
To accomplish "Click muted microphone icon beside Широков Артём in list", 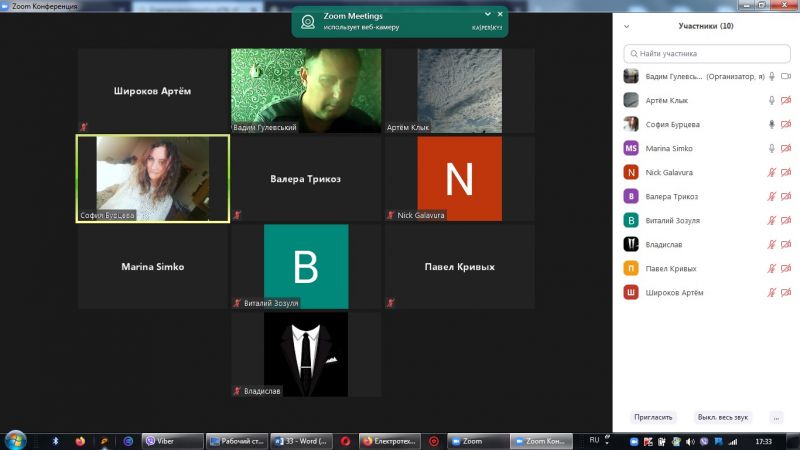I will pos(772,292).
